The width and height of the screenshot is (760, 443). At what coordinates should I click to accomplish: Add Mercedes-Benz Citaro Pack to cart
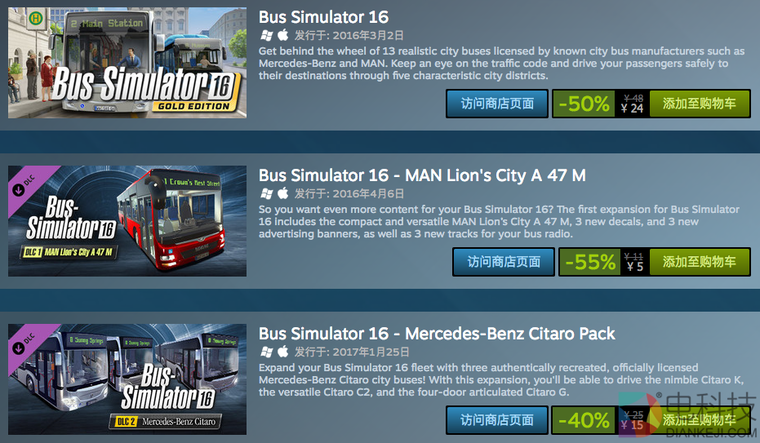click(699, 420)
